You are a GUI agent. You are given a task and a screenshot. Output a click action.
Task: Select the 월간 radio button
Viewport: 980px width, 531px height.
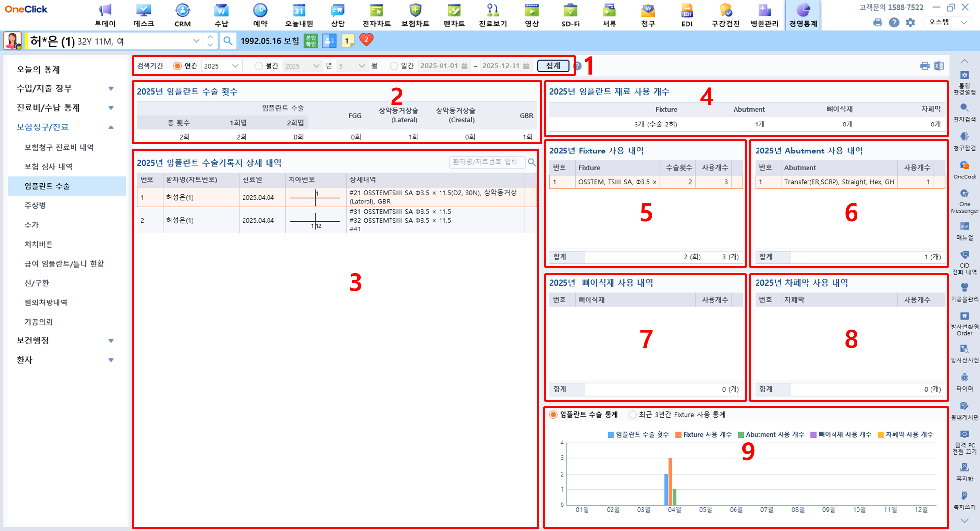(x=259, y=66)
